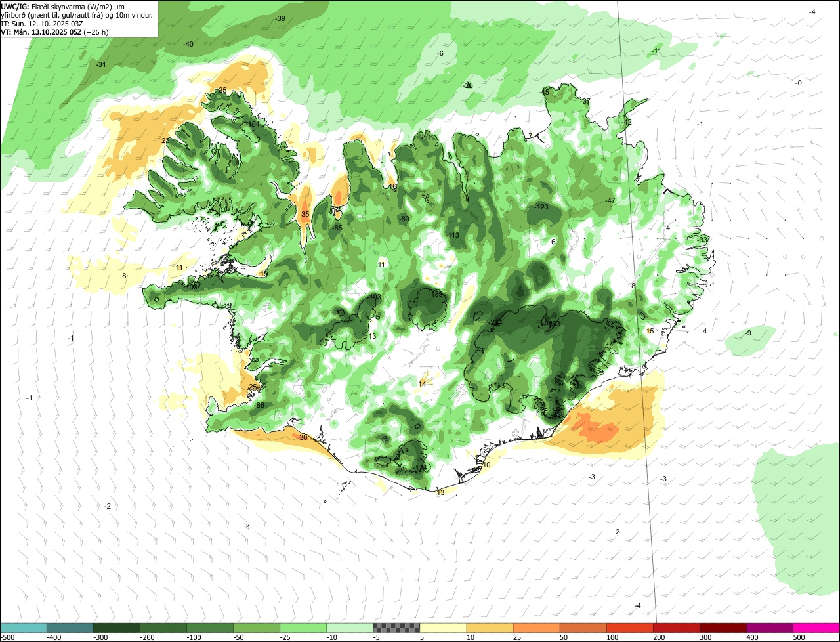Pick the darker orange 50 to 100 swatch
The image size is (840, 642).
tap(583, 628)
